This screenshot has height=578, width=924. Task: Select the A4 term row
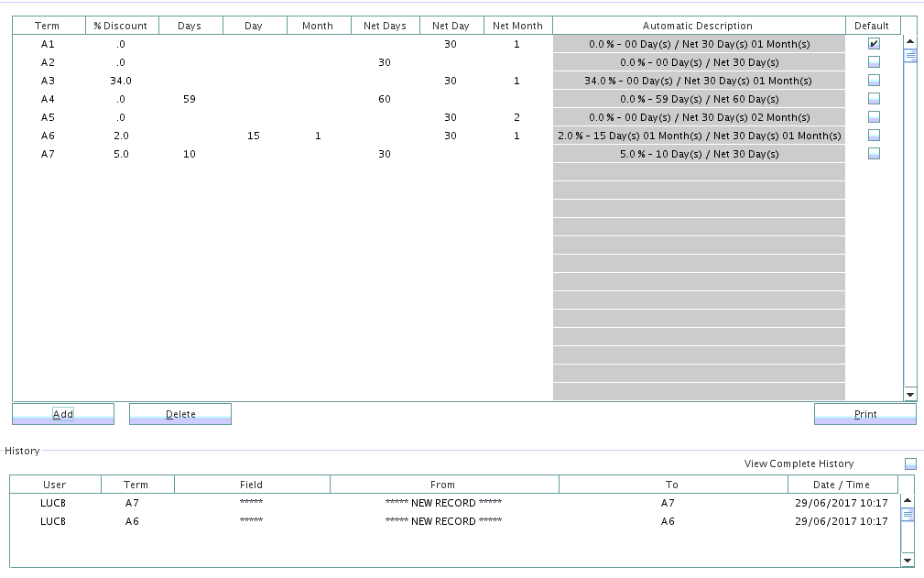pos(49,99)
